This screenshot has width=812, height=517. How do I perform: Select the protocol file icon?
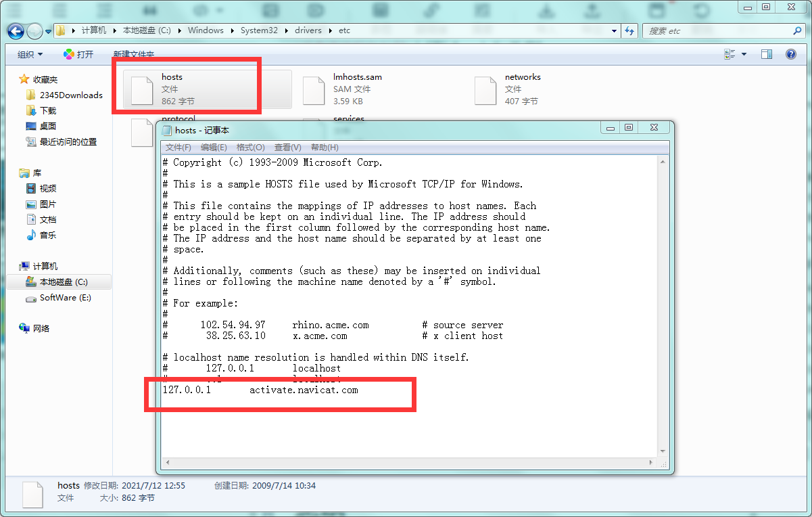[x=142, y=133]
